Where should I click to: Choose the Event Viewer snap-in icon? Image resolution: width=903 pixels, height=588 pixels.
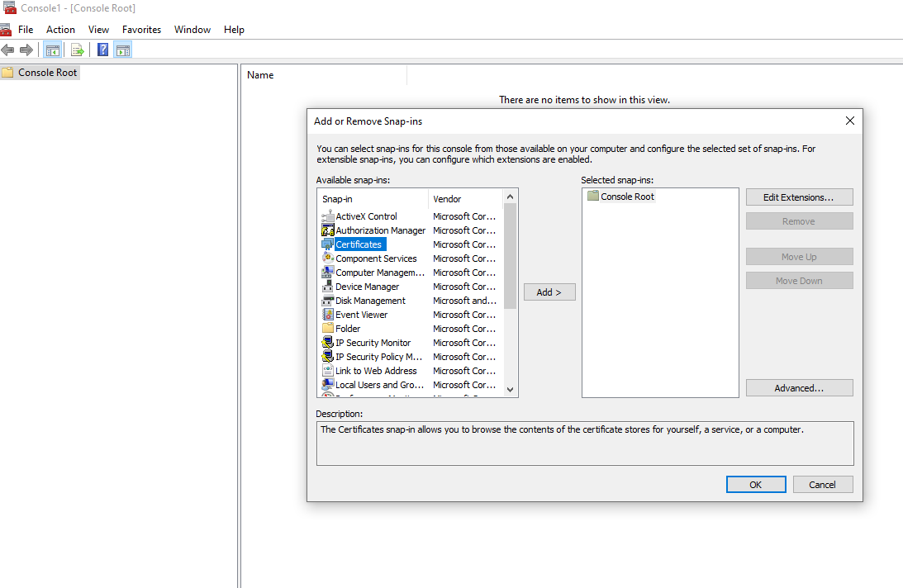(328, 315)
